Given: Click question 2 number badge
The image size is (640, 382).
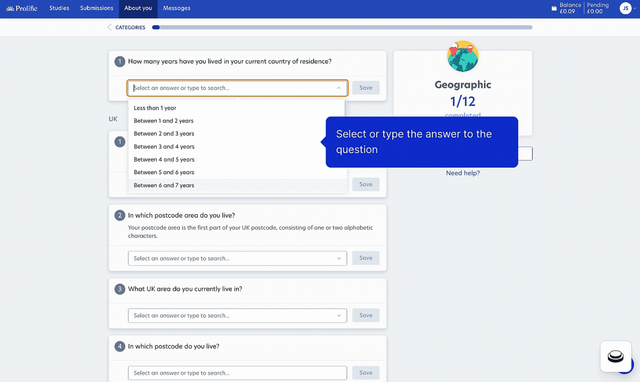Looking at the screenshot, I should point(120,215).
